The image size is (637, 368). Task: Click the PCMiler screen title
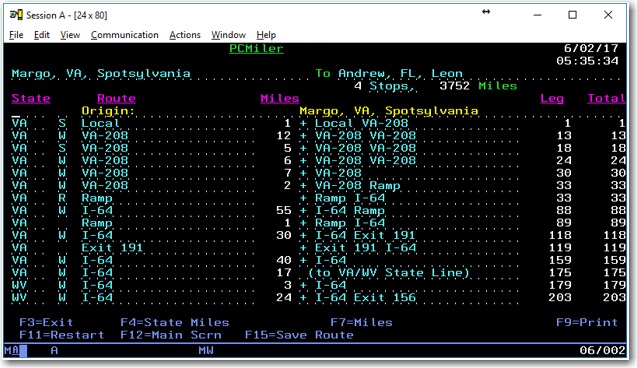256,49
